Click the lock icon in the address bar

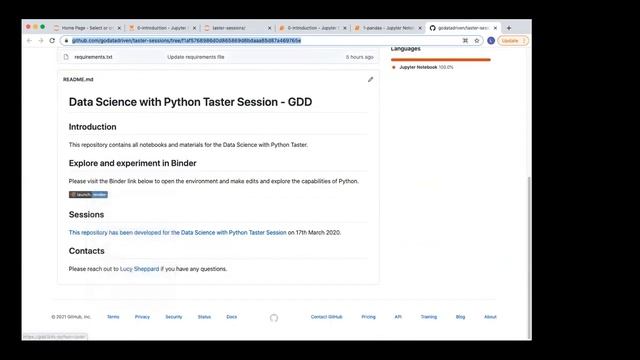(x=67, y=41)
